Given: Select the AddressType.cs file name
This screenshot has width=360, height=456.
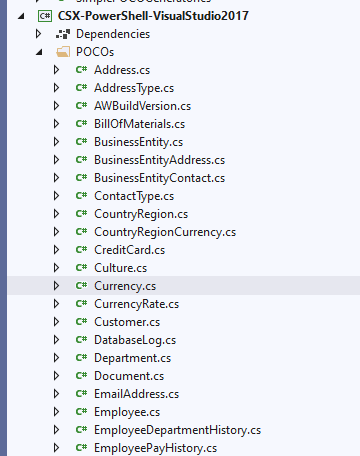Looking at the screenshot, I should pos(134,88).
